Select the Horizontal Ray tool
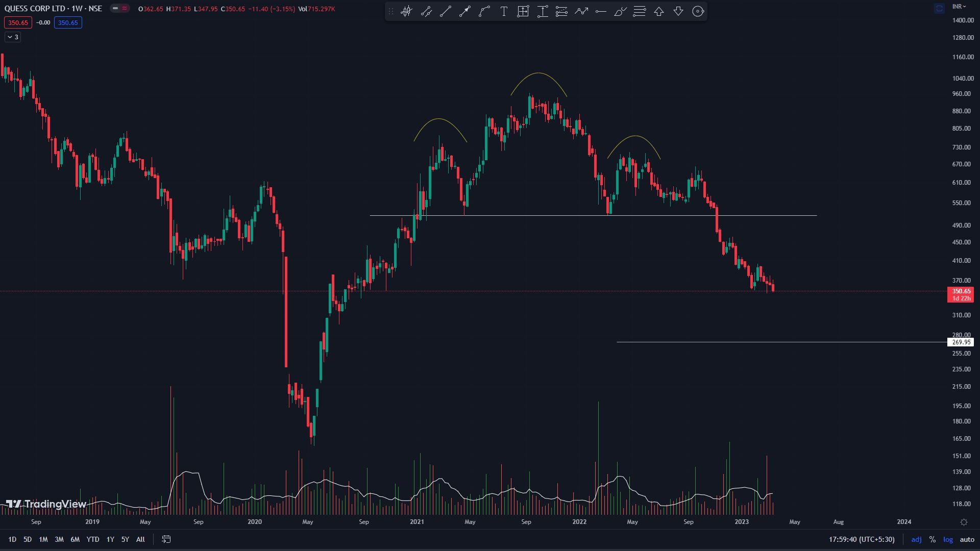 click(601, 11)
